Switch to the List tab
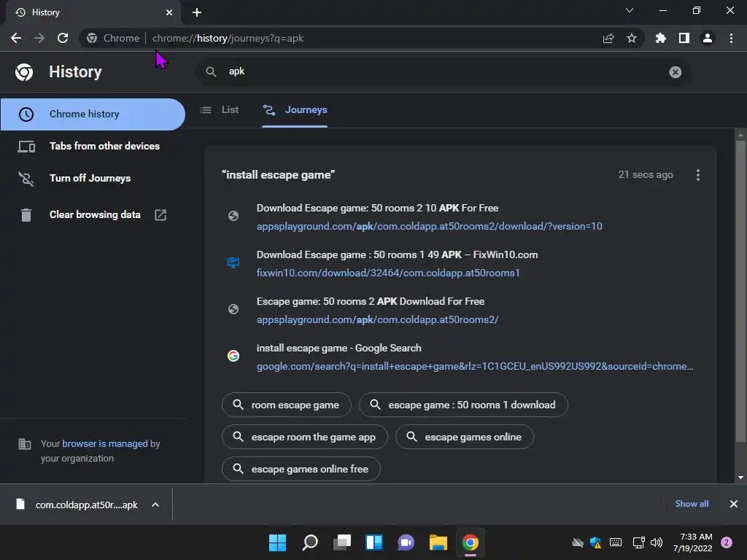 pos(220,110)
